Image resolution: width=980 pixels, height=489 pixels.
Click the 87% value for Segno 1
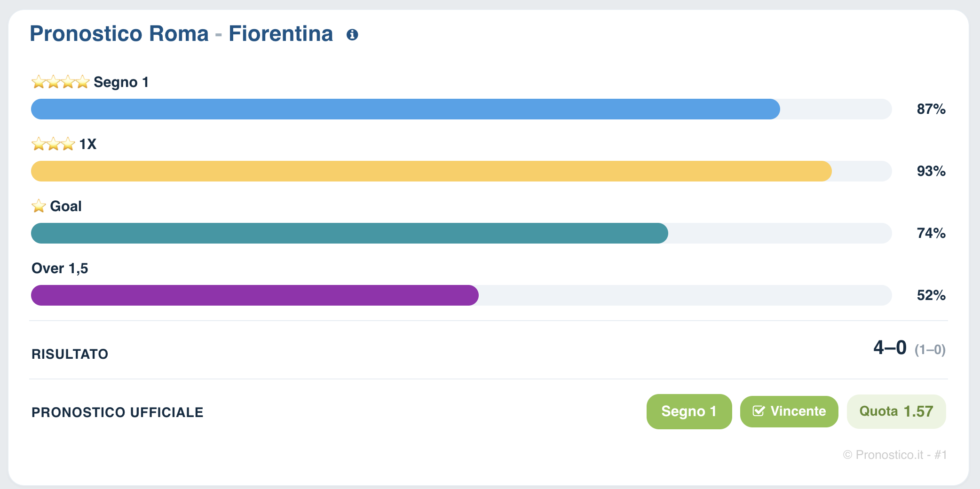(931, 109)
